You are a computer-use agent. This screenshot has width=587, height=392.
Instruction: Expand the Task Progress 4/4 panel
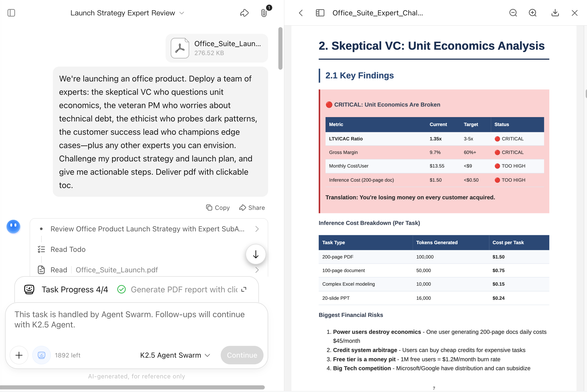[x=244, y=289]
